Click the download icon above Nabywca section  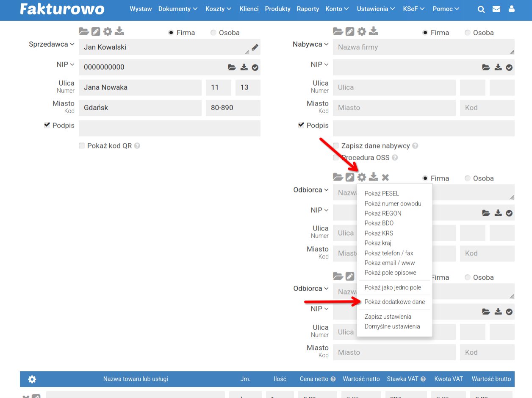tap(373, 31)
